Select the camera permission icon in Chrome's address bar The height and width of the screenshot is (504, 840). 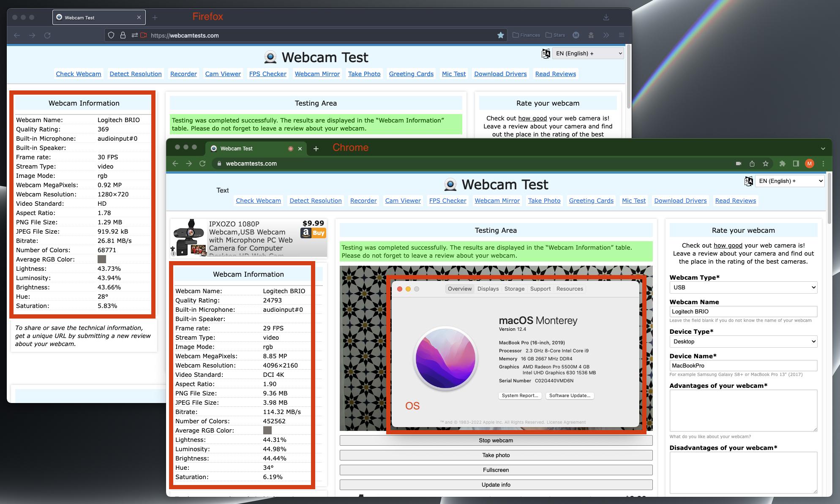[x=738, y=163]
